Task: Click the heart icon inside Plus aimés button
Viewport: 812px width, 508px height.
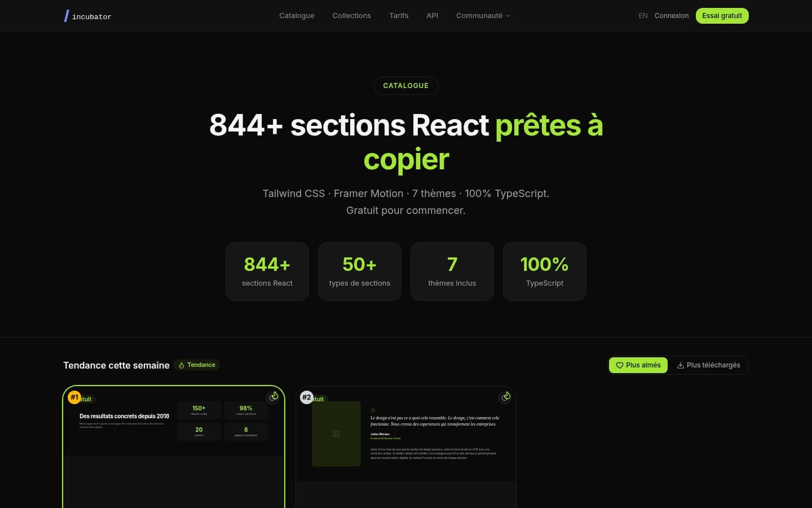Action: click(619, 365)
